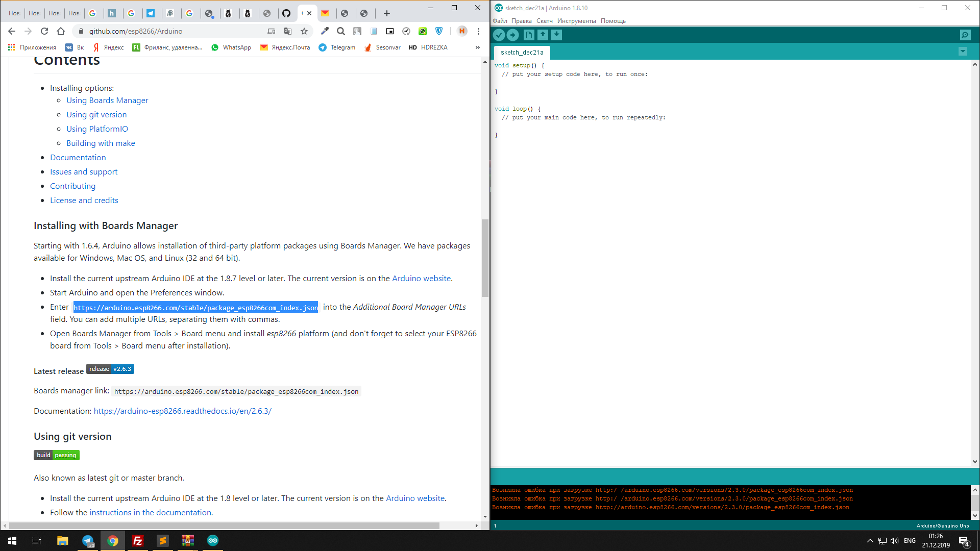Screen dimensions: 980x551
Task: Open Building with make link
Action: point(101,143)
